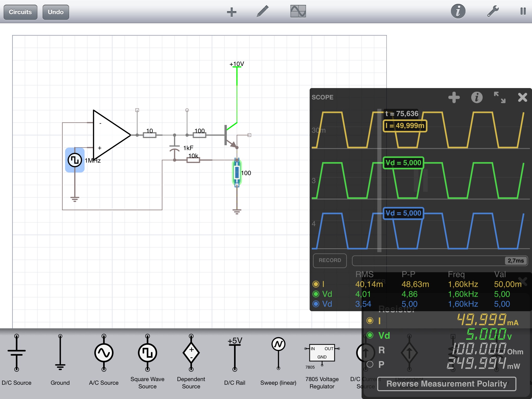Toggle the green Vd trace in scope
532x399 pixels.
[316, 294]
